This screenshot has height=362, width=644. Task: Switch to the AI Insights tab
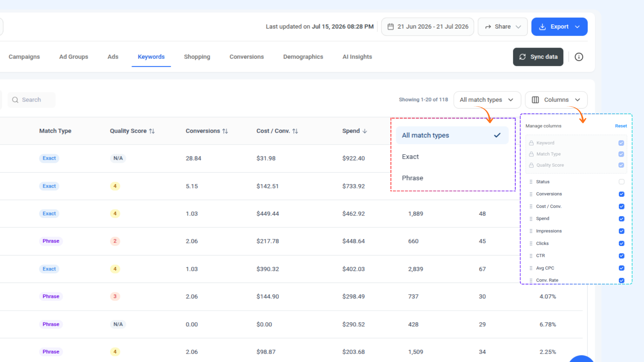tap(357, 57)
